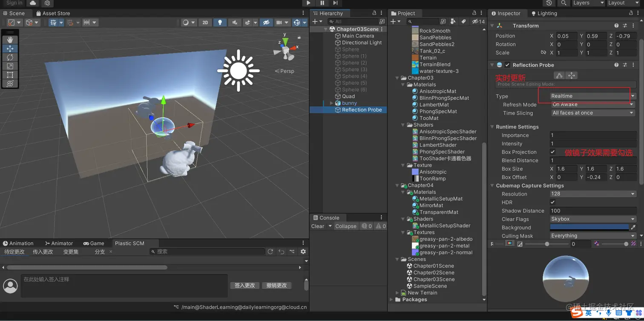
Task: Select the 变更集 tab
Action: (71, 252)
